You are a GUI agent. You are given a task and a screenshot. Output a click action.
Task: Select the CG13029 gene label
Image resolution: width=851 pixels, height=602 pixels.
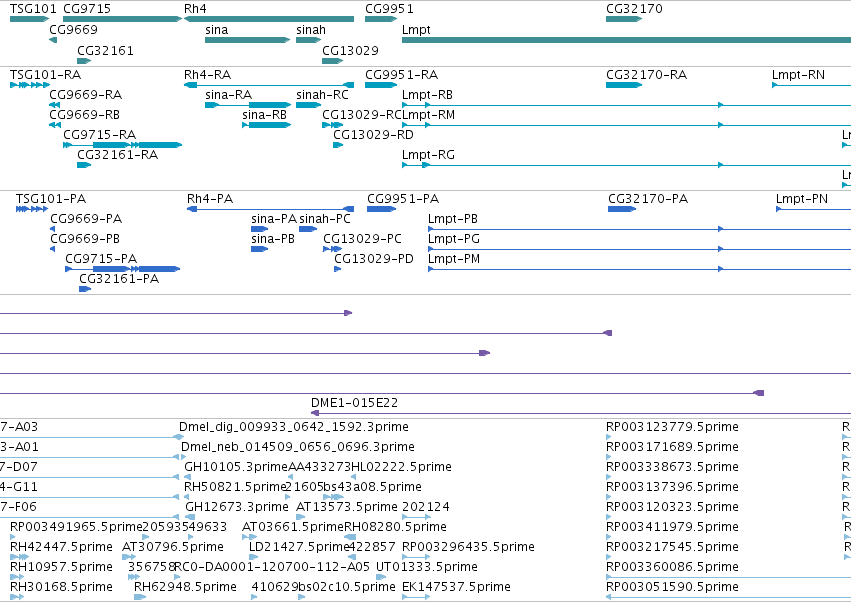click(x=350, y=50)
